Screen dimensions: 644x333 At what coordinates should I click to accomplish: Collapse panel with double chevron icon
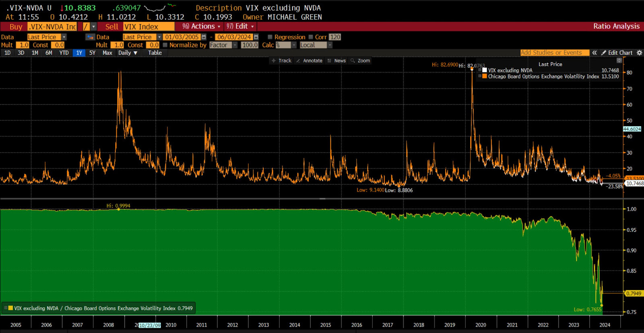click(x=594, y=53)
